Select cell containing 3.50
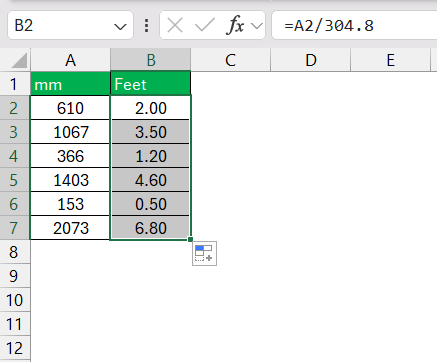 coord(151,132)
